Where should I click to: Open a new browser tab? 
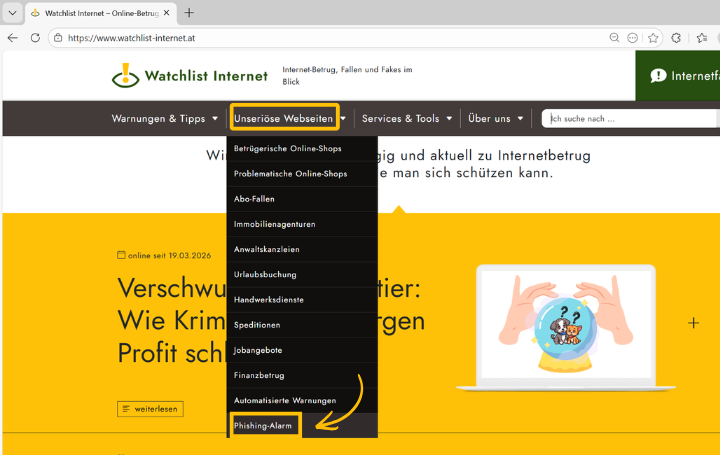point(189,13)
